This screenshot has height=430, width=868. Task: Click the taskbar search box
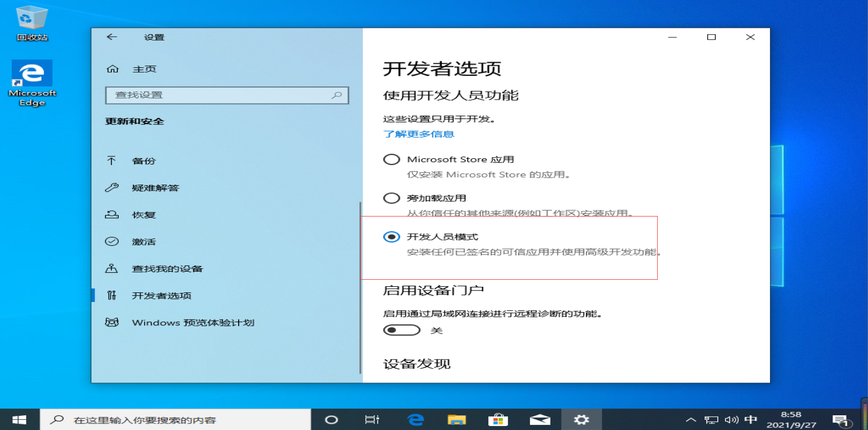(x=175, y=419)
